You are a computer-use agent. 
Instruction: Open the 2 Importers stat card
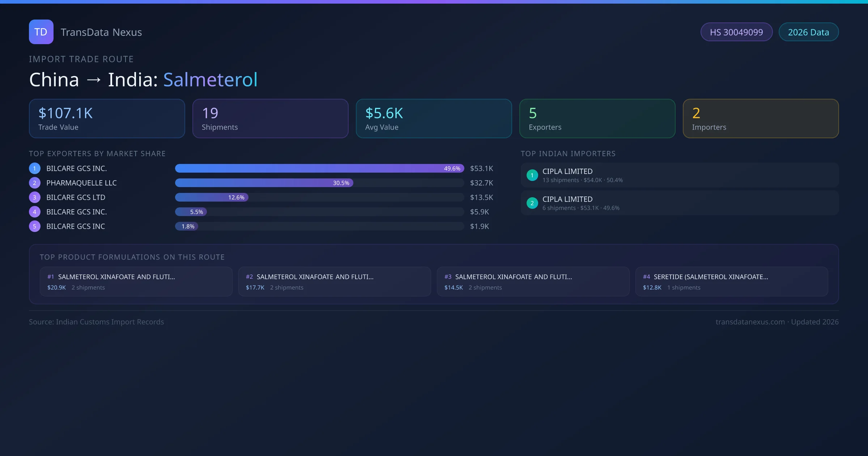[761, 118]
